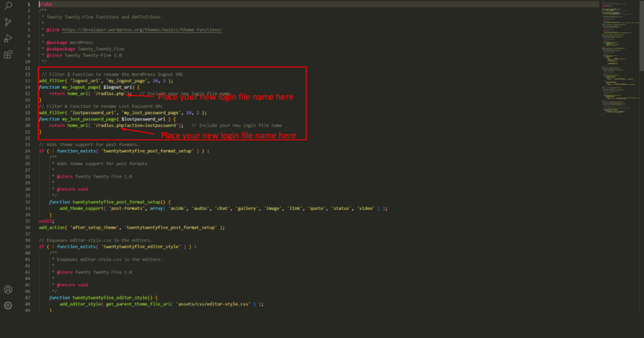Image resolution: width=644 pixels, height=338 pixels.
Task: Open the Accounts menu icon
Action: tap(8, 289)
